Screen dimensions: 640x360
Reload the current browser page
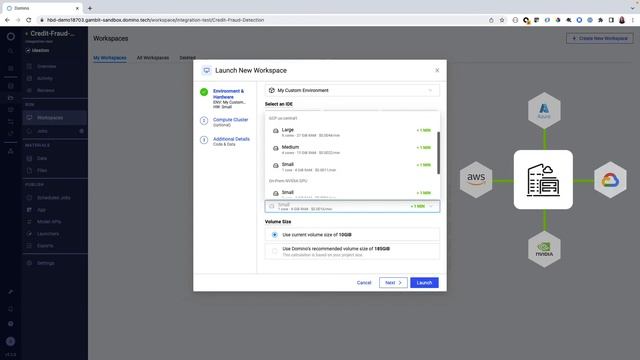point(29,20)
